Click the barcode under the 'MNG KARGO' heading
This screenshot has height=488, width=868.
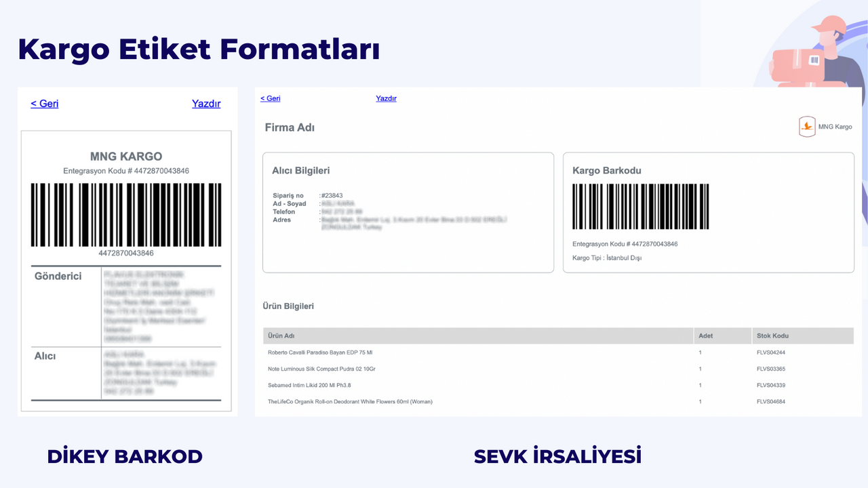pos(126,215)
